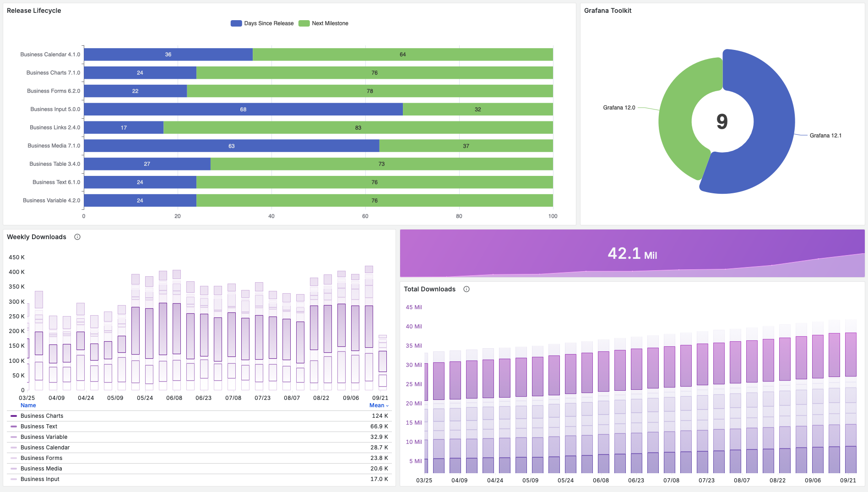Click the Business Text color swatch

click(14, 426)
